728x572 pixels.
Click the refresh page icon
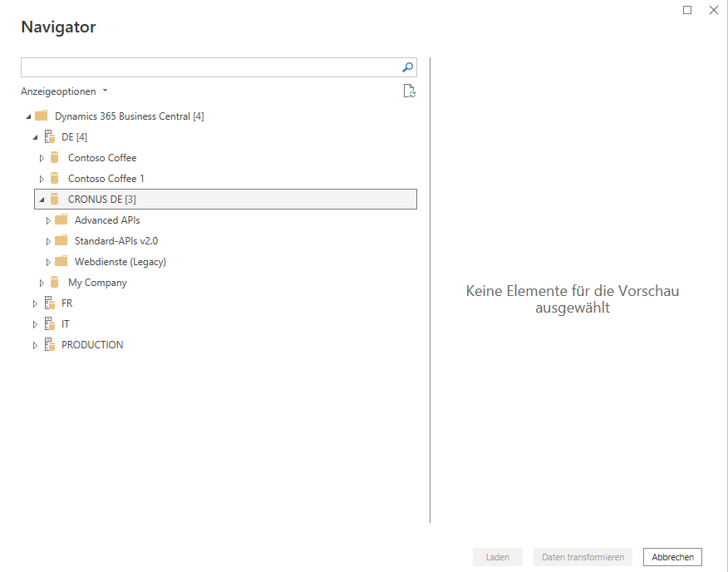coord(409,91)
